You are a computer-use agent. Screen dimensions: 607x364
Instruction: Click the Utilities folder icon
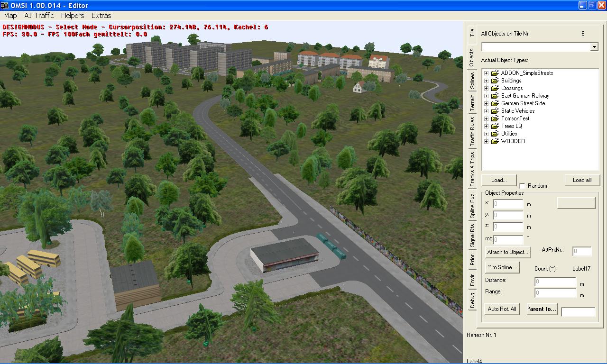(495, 134)
